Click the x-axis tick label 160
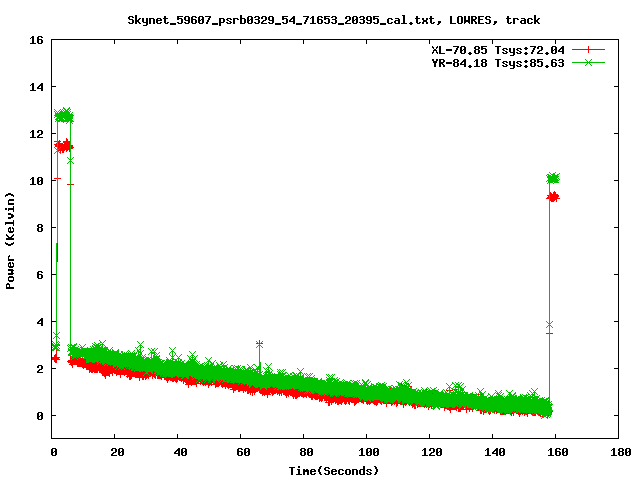The width and height of the screenshot is (640, 480). coord(558,452)
